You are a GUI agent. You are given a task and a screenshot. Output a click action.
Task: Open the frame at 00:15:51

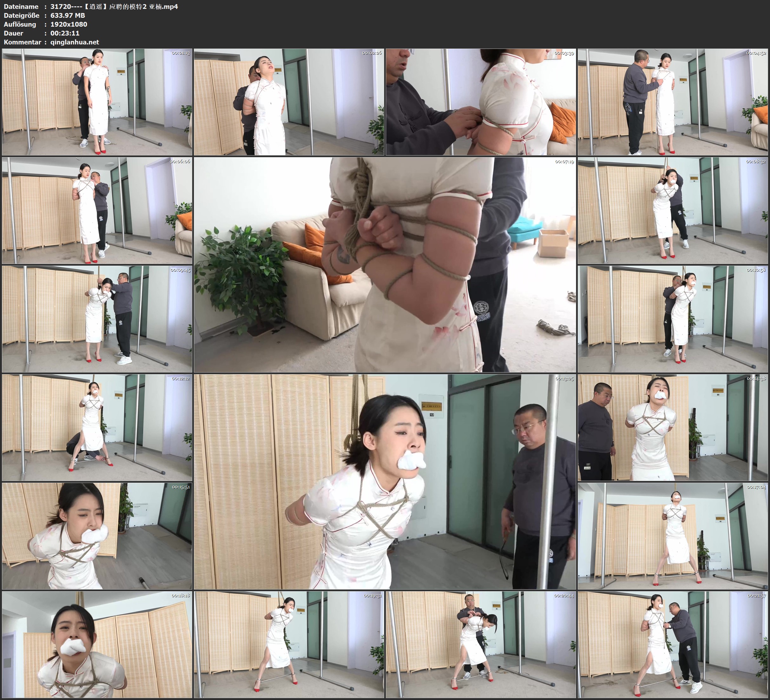[97, 536]
